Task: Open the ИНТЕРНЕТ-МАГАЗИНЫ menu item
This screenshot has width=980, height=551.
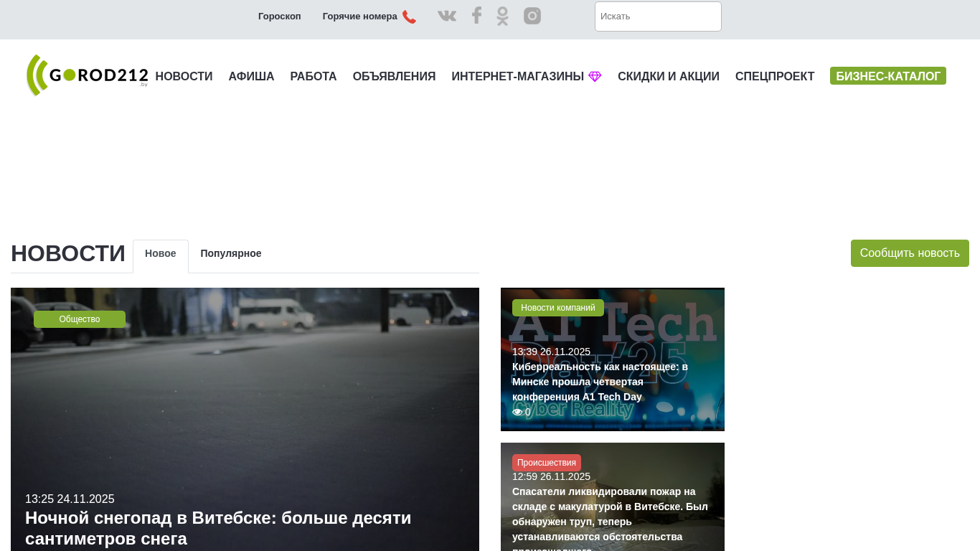Action: pyautogui.click(x=518, y=77)
